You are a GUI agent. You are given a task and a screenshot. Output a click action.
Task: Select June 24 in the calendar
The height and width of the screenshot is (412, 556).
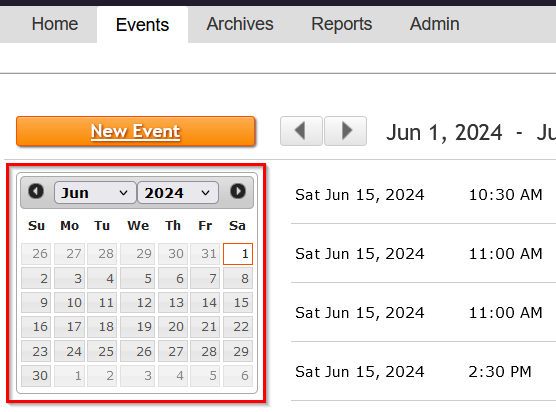tap(70, 351)
